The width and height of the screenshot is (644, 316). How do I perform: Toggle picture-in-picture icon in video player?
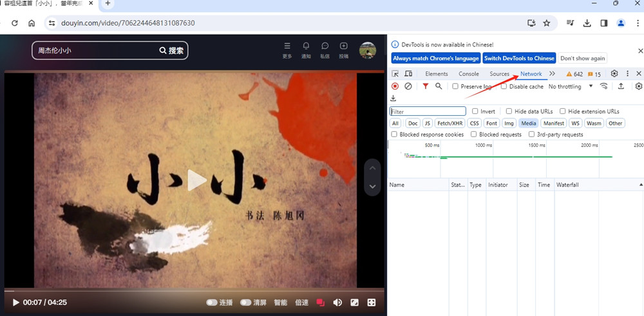tap(354, 302)
